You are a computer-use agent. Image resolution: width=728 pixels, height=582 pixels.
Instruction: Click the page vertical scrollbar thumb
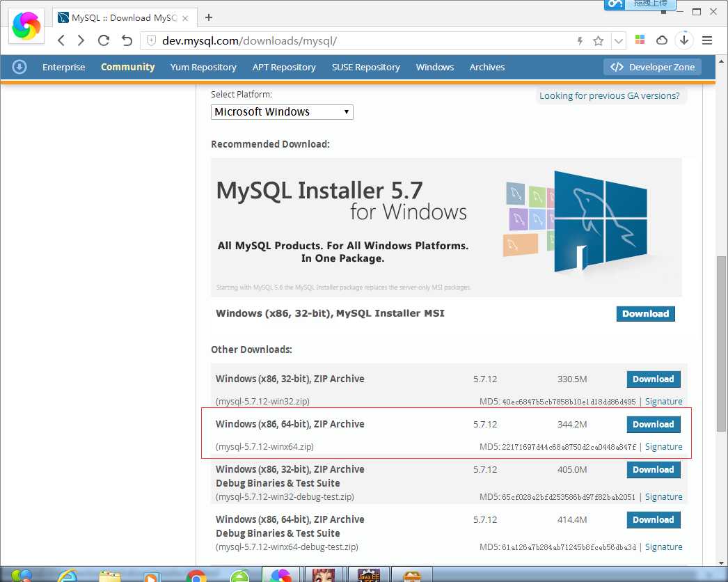tap(721, 344)
